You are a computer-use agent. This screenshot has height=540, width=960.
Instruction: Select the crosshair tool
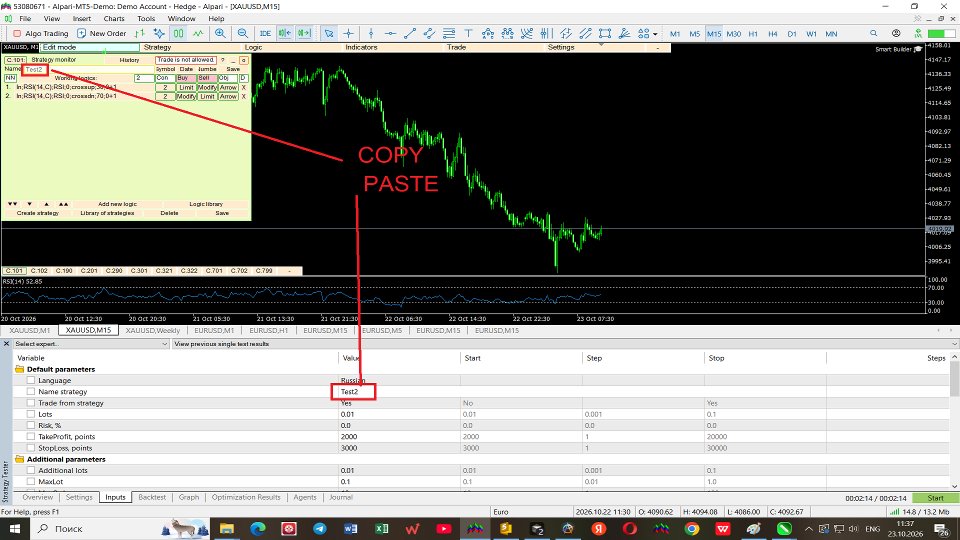click(348, 34)
